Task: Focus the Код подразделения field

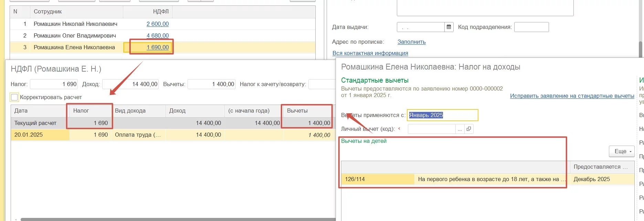Action: [x=531, y=27]
